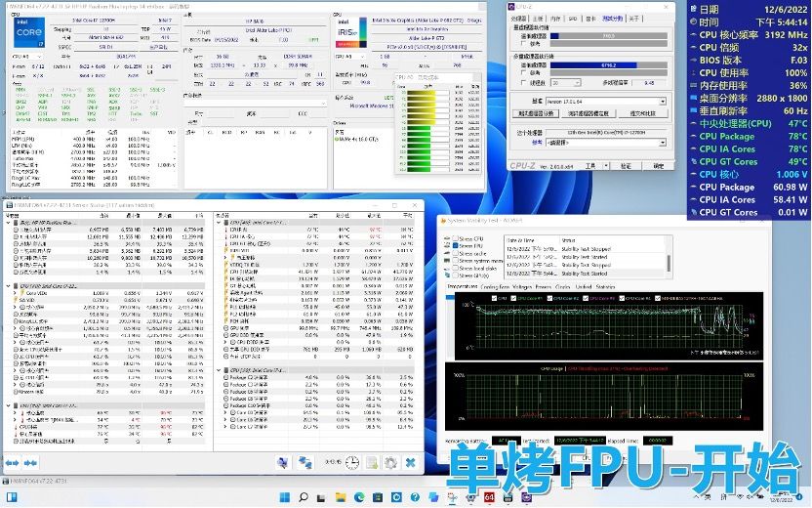Open Microsoft Edge icon on taskbar
The image size is (812, 508).
click(x=359, y=497)
